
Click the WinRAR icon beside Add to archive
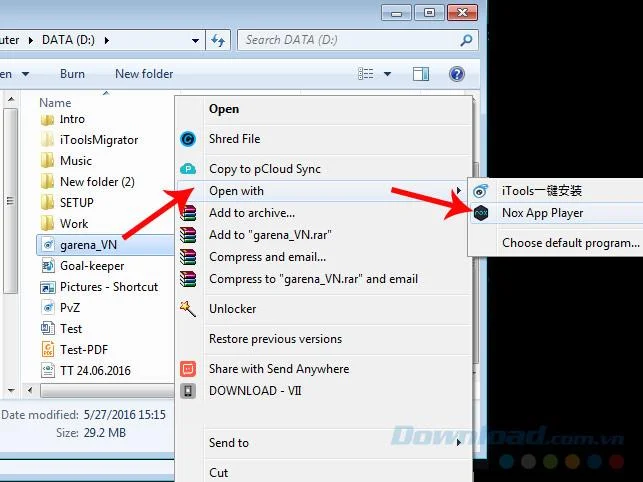tap(188, 213)
